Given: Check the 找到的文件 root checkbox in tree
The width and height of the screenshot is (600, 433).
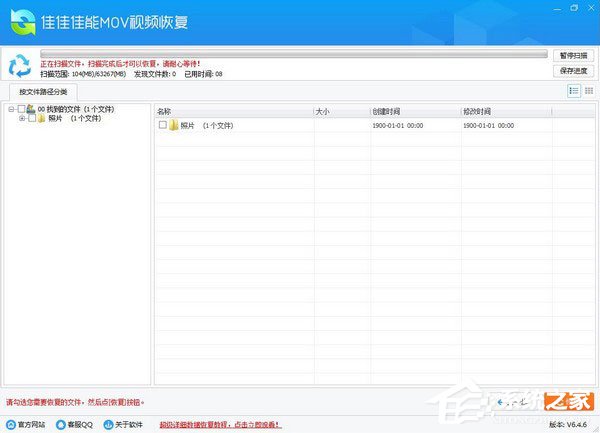Looking at the screenshot, I should pos(21,109).
